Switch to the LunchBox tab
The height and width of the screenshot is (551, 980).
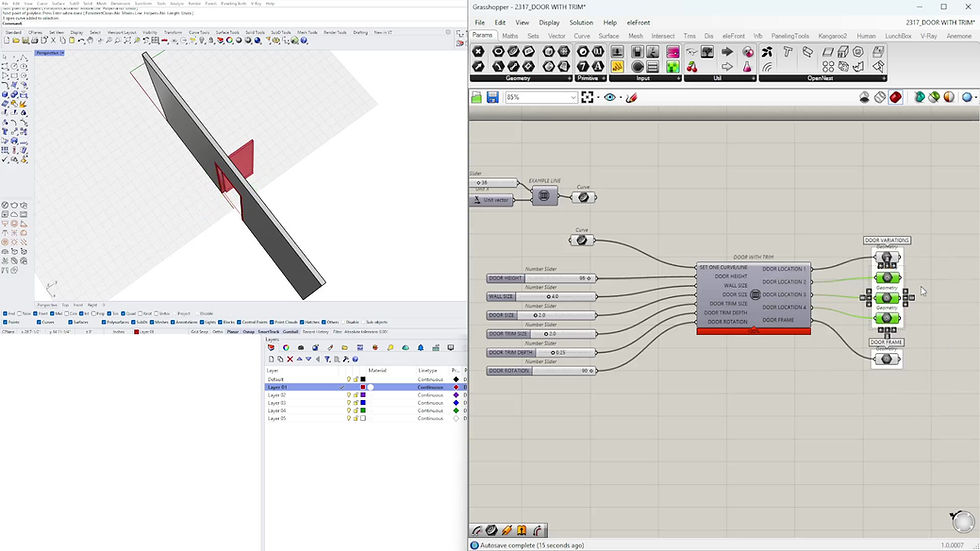[x=898, y=36]
